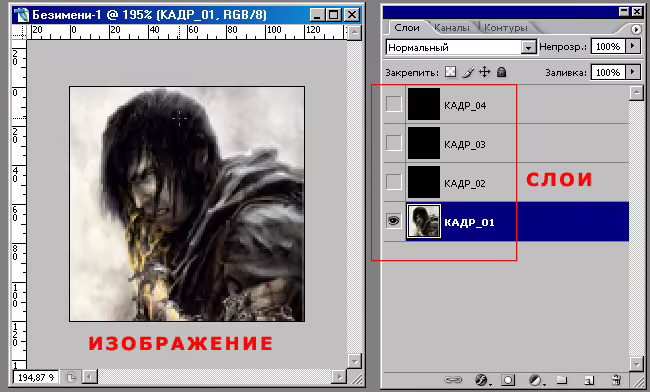Viewport: 650px width, 392px height.
Task: Lock all padlock icon
Action: [502, 72]
